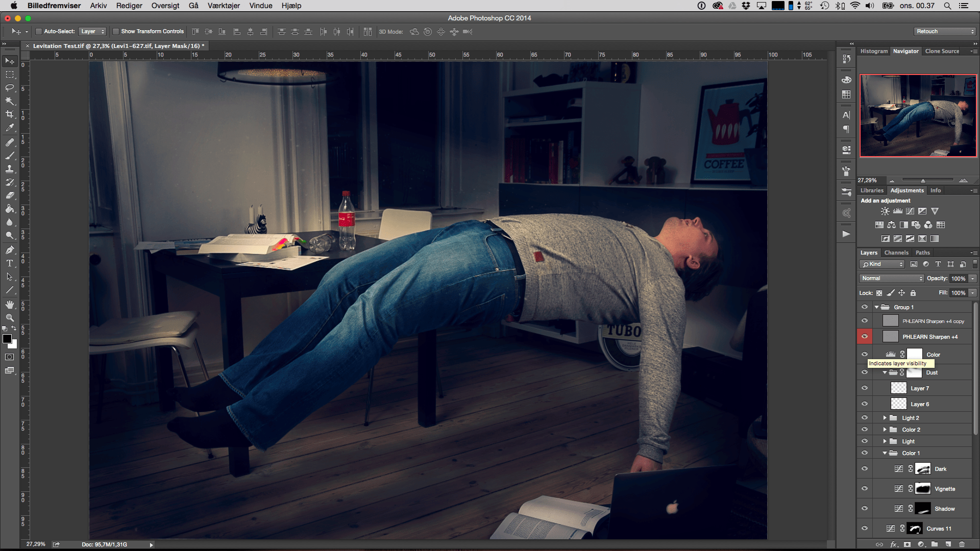This screenshot has width=980, height=551.
Task: Enable the Auto-Select checkbox
Action: point(38,32)
